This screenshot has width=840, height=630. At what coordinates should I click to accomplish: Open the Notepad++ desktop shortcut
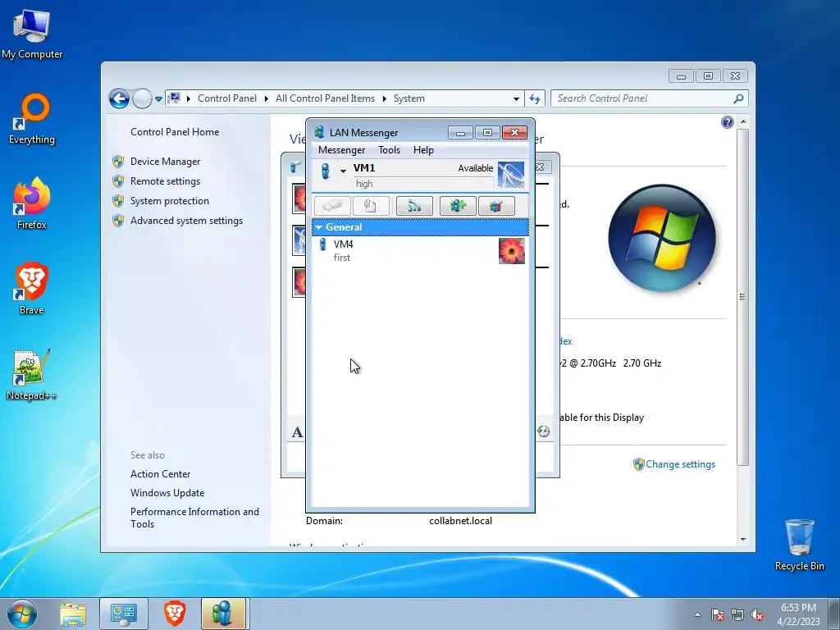31,374
